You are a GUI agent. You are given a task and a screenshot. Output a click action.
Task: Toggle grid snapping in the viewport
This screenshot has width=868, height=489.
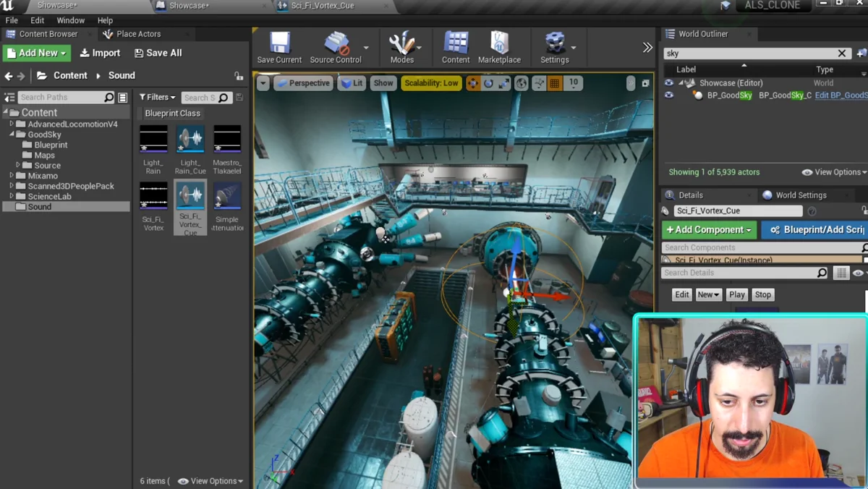(x=555, y=83)
